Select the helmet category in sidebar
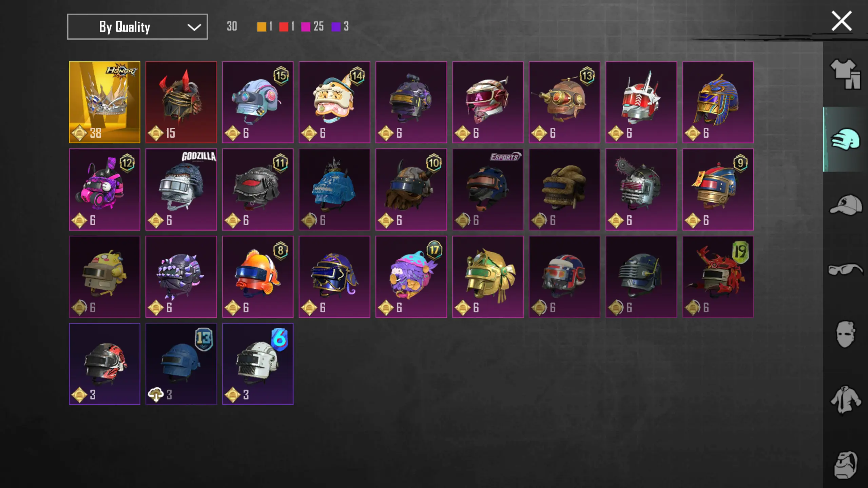 845,139
